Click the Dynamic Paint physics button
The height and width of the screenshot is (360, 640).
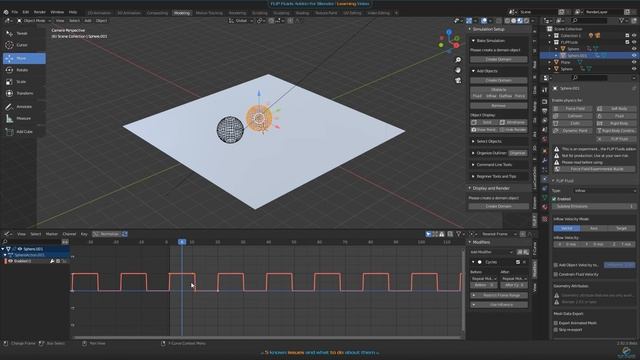point(572,131)
